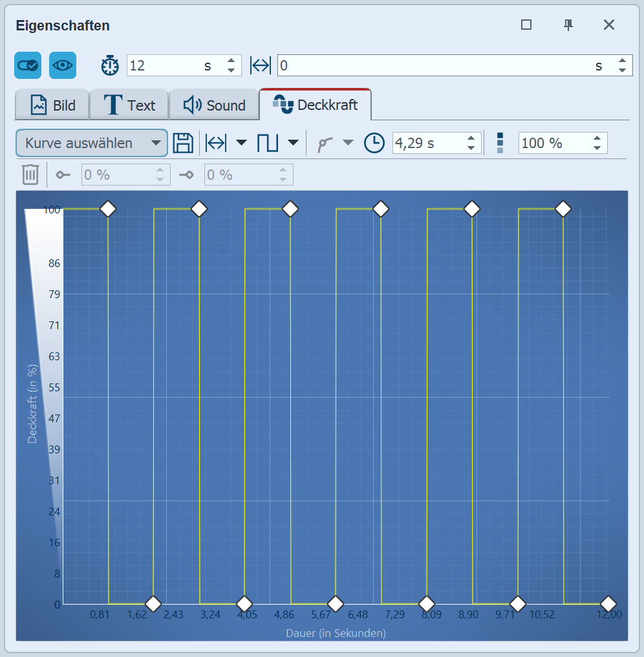Open the 'Kurve auswählen' dropdown
This screenshot has width=644, height=657.
click(91, 143)
